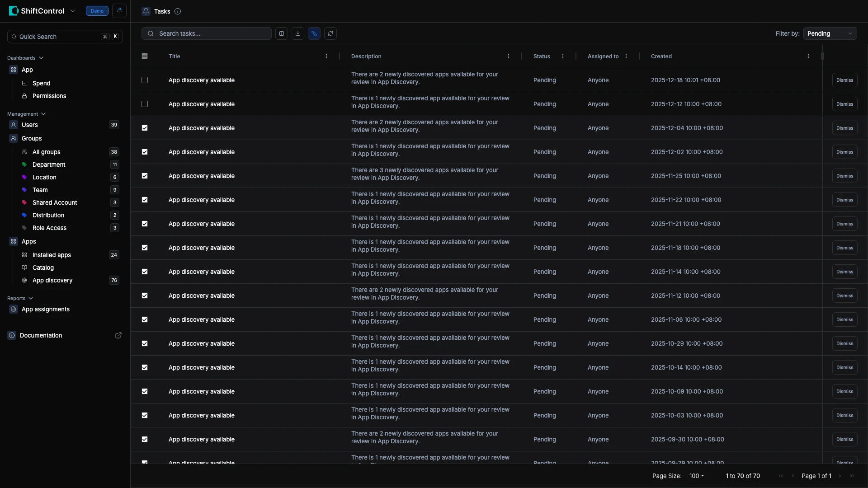Open the Page Size 100 dropdown
This screenshot has height=488, width=868.
coord(697,476)
